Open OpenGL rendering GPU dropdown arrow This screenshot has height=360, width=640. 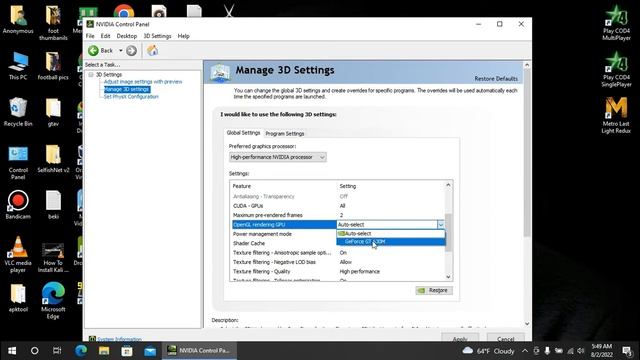(441, 224)
